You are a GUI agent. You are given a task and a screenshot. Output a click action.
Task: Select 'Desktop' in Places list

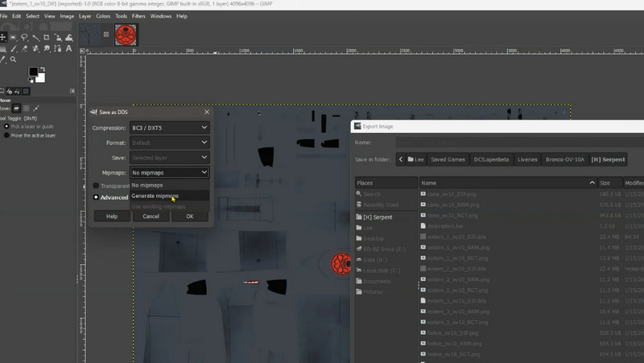pyautogui.click(x=386, y=238)
